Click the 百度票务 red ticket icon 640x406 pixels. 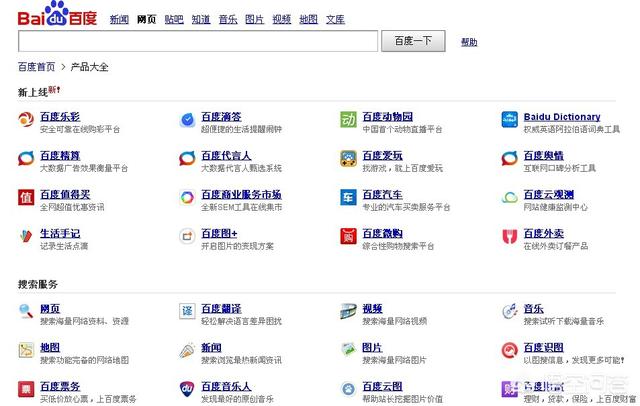point(26,389)
